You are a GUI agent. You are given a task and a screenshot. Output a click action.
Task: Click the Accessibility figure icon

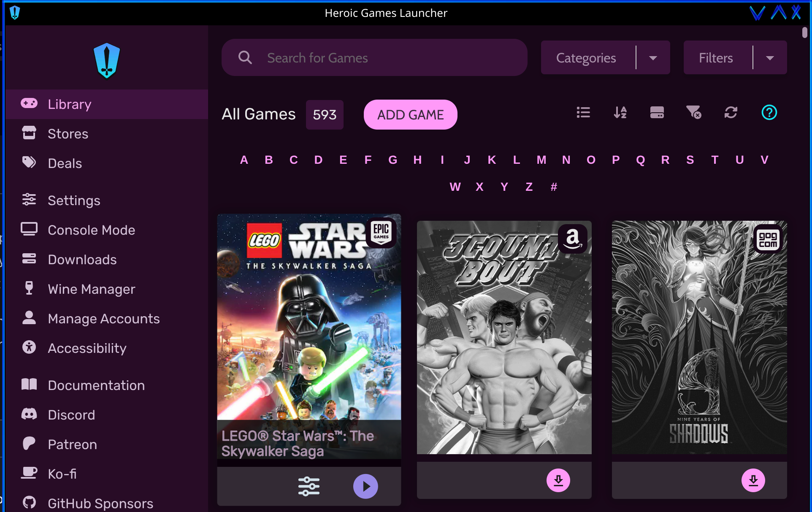pyautogui.click(x=29, y=347)
